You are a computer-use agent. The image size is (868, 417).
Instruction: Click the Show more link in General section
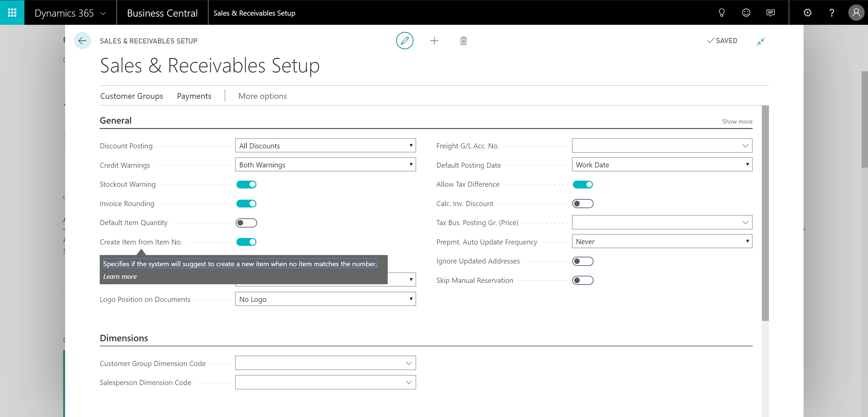point(737,121)
